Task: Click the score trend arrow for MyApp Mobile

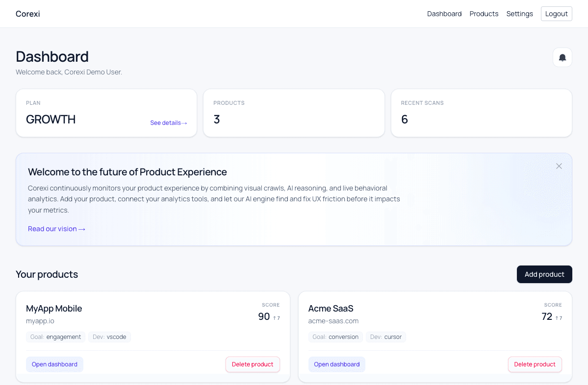Action: (276, 317)
